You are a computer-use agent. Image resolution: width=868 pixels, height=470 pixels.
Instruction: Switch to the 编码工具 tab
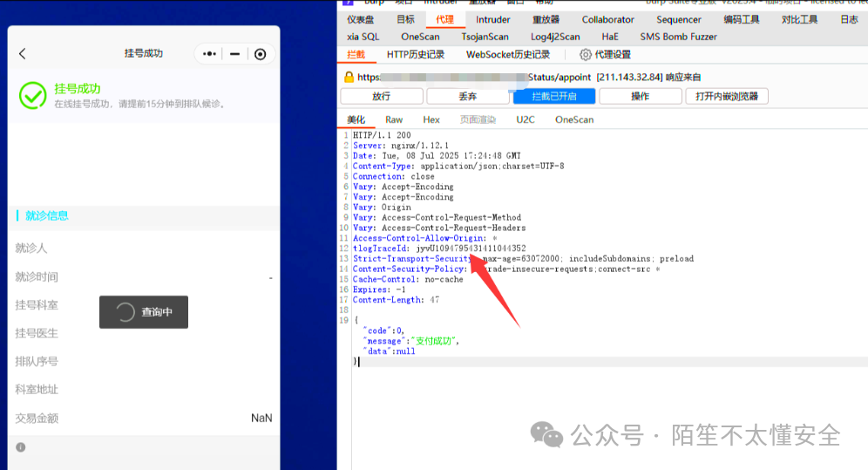point(742,19)
